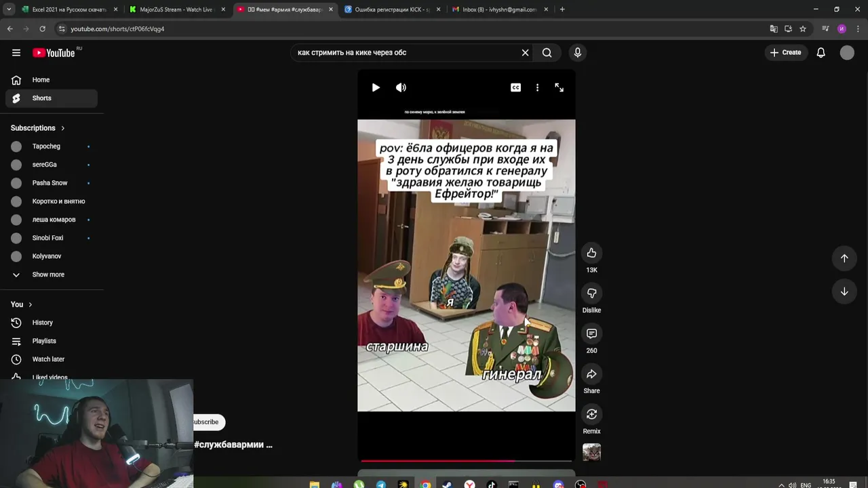Image resolution: width=868 pixels, height=488 pixels.
Task: Open the Коротко и внятно channel
Action: pyautogui.click(x=52, y=201)
